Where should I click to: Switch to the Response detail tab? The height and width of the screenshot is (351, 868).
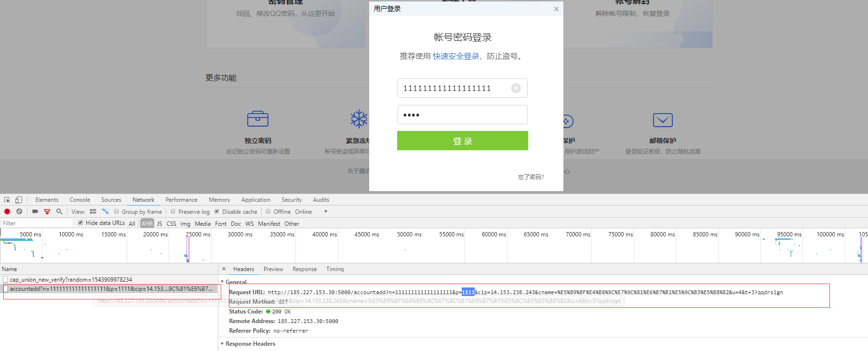[305, 269]
